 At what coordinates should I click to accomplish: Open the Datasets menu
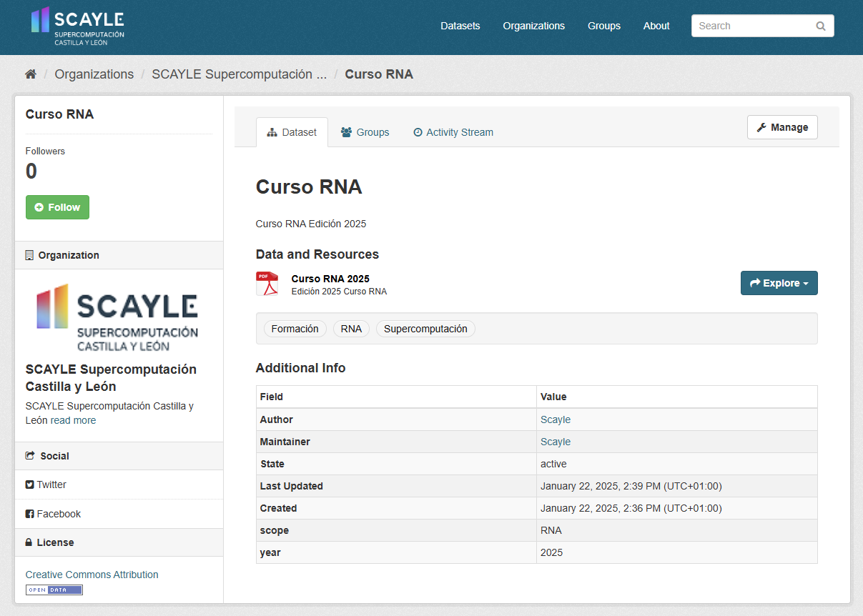pos(460,26)
